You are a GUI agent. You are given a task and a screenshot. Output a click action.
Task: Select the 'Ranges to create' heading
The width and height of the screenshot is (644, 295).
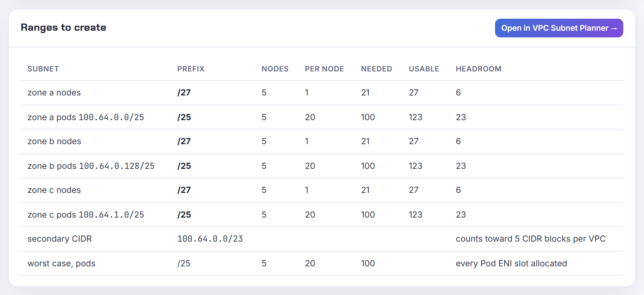[63, 27]
